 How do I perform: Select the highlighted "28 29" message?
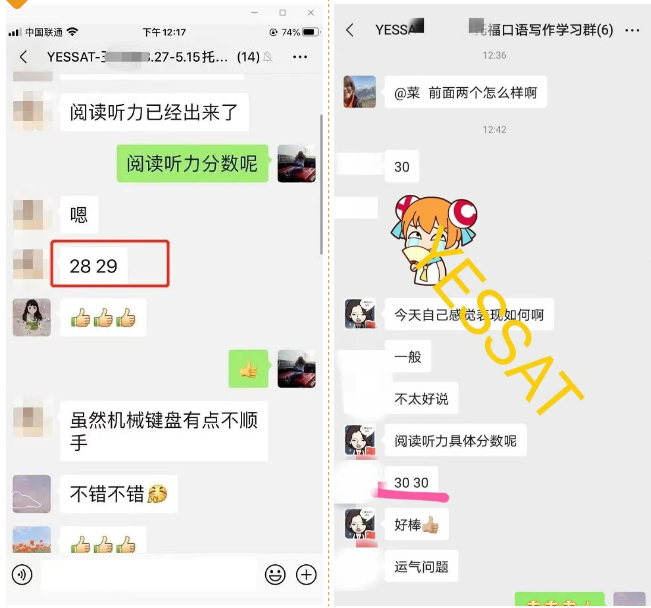(x=94, y=266)
